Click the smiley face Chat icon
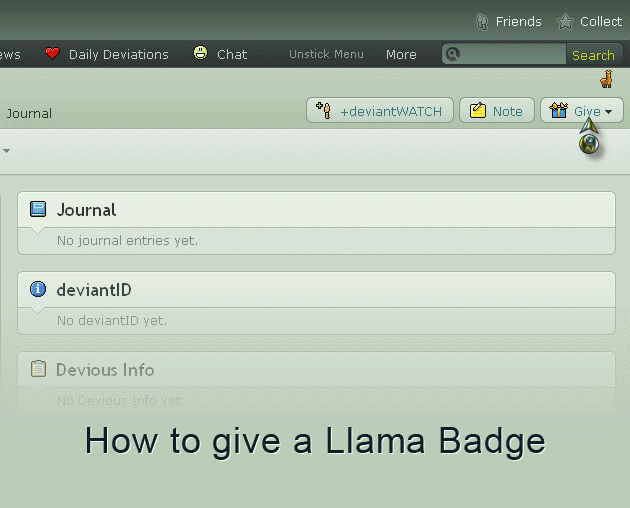 (x=201, y=53)
